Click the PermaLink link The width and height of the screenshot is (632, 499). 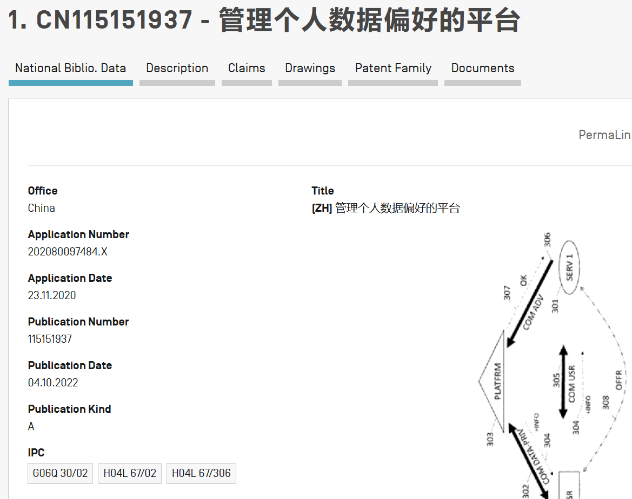pos(605,135)
